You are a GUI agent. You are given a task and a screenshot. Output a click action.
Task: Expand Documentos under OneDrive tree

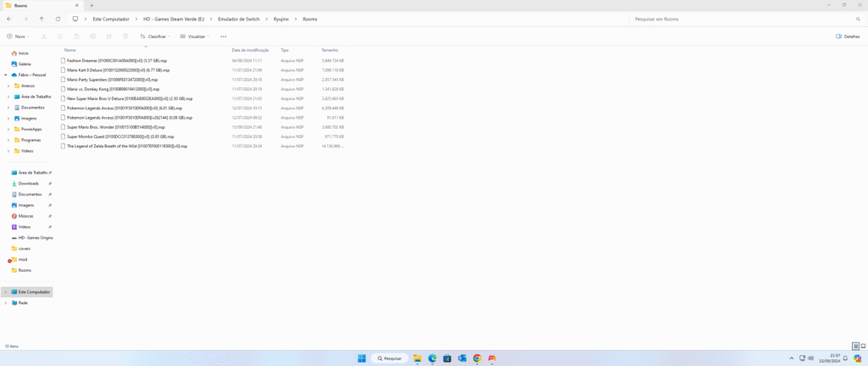pos(8,108)
